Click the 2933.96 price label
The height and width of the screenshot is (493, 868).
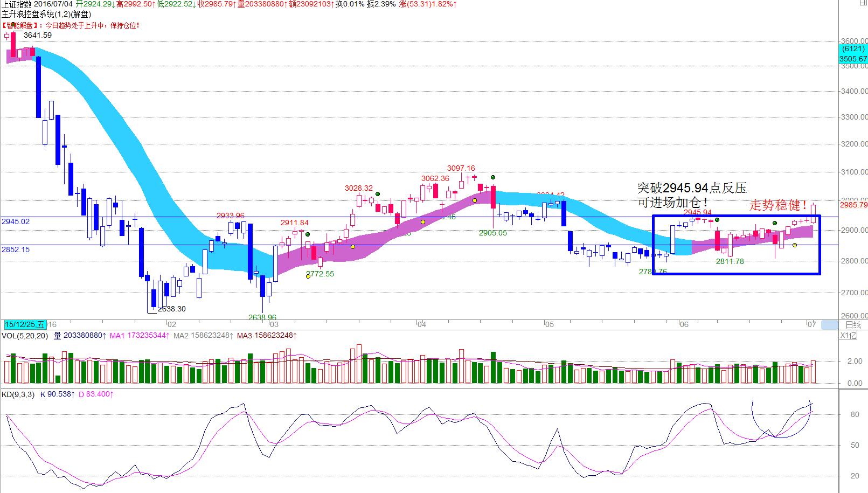click(x=231, y=216)
